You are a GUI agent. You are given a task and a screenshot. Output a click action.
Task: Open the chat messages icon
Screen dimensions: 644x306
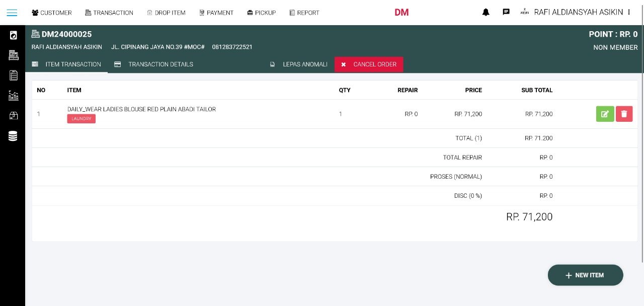[506, 13]
